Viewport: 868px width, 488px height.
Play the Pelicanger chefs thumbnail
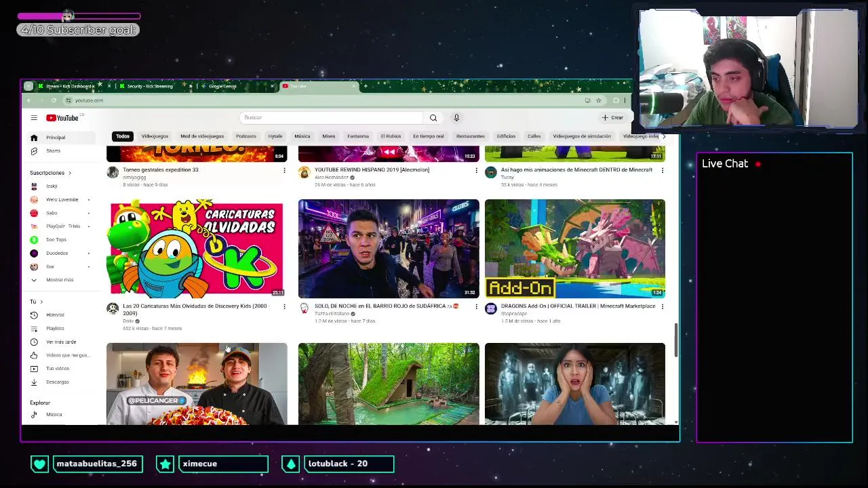click(197, 384)
